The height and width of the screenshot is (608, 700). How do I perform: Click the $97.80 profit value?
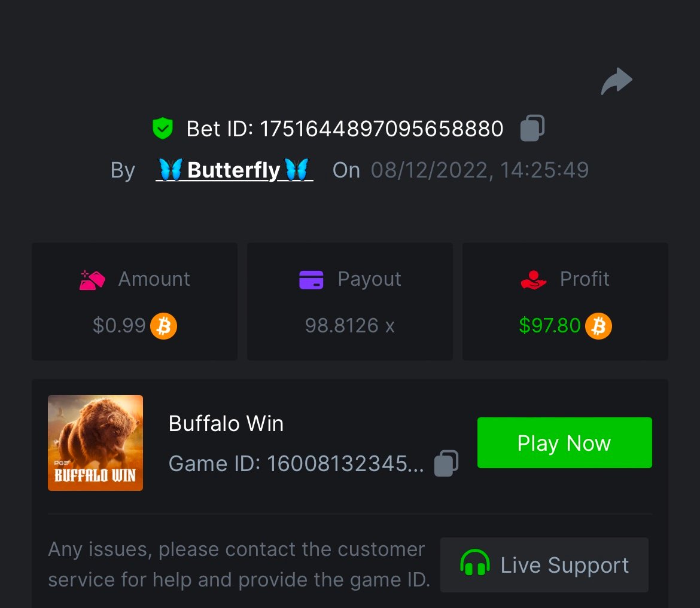[x=550, y=325]
